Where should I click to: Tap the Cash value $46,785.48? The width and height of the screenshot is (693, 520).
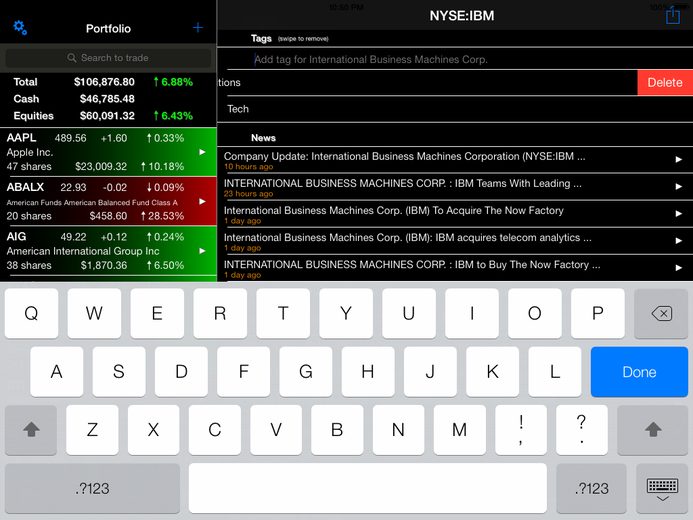click(x=107, y=99)
